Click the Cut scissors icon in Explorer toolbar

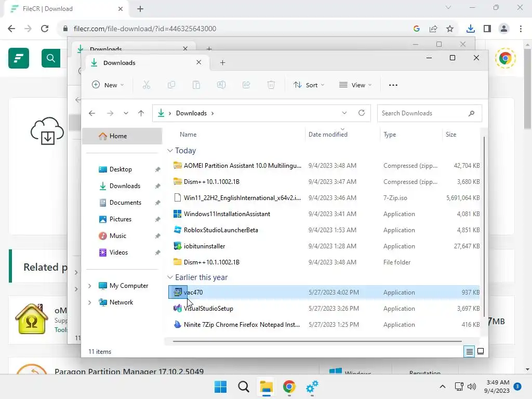(146, 85)
